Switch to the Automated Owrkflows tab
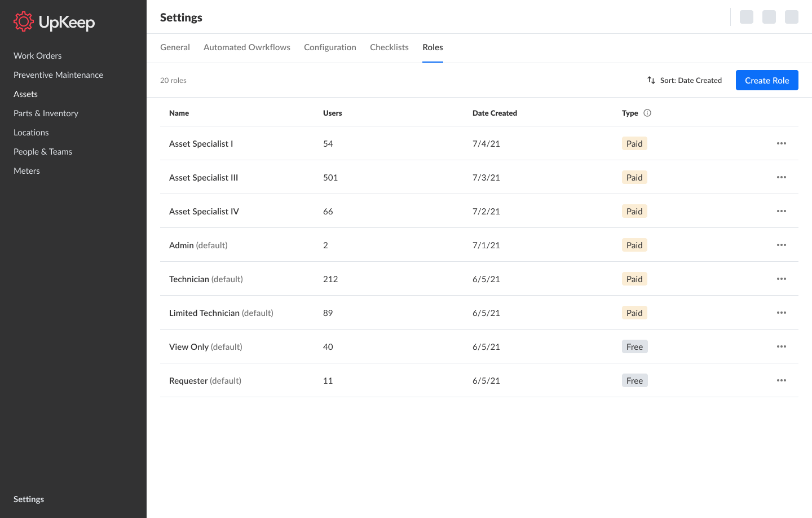Image resolution: width=812 pixels, height=518 pixels. coord(247,47)
